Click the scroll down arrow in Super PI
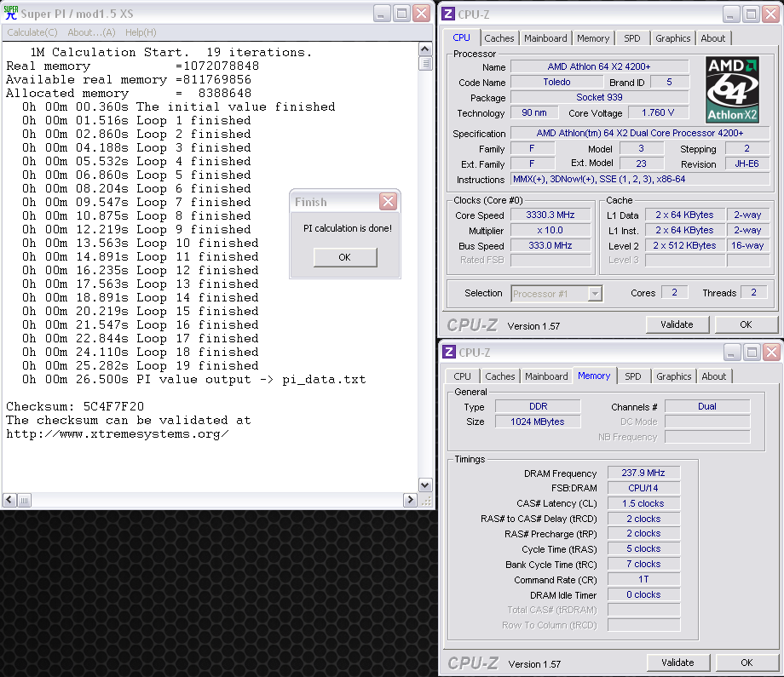 [425, 485]
